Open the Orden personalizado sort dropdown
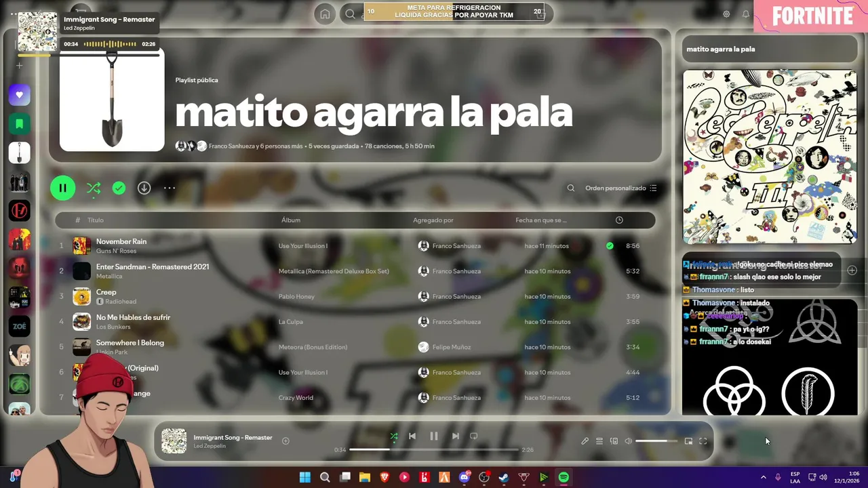The width and height of the screenshot is (868, 488). [x=620, y=188]
